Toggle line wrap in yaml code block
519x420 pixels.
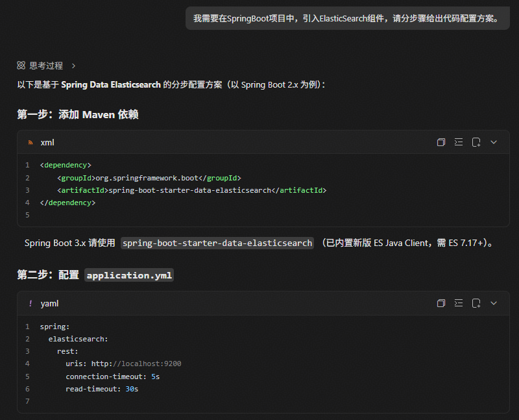(459, 303)
